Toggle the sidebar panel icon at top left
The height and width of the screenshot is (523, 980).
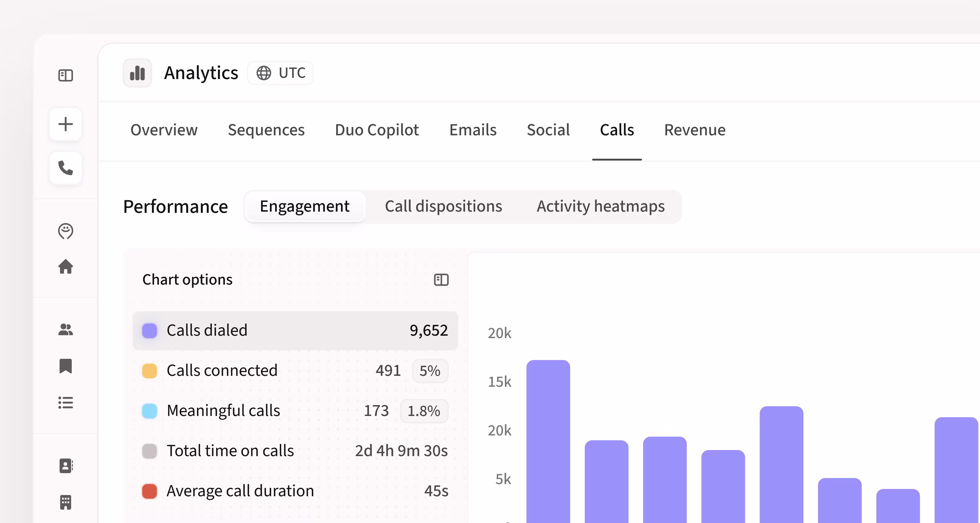(x=65, y=75)
